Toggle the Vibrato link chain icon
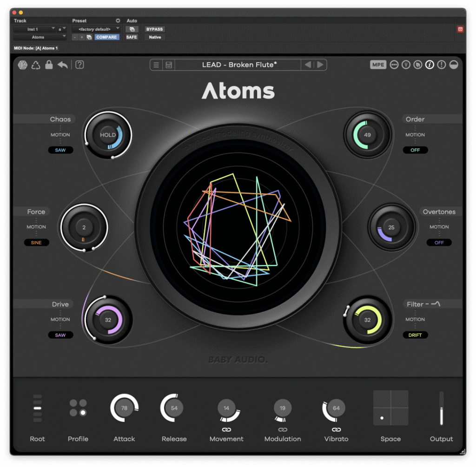Screen dimensions: 476x467 [x=336, y=430]
